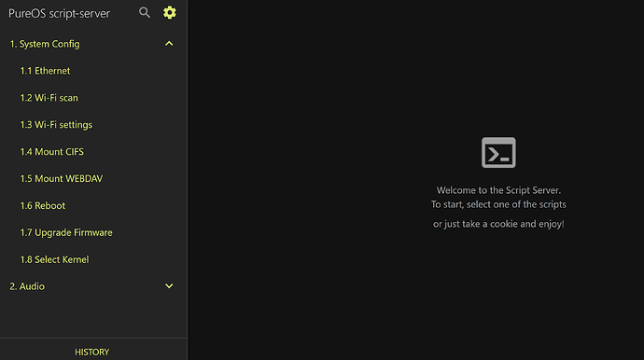Image resolution: width=644 pixels, height=360 pixels.
Task: Open the 1.8 Select Kernel script
Action: [93, 259]
